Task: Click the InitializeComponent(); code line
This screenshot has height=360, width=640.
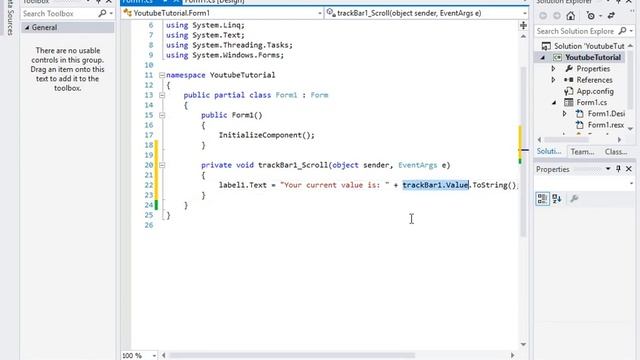Action: (x=267, y=135)
